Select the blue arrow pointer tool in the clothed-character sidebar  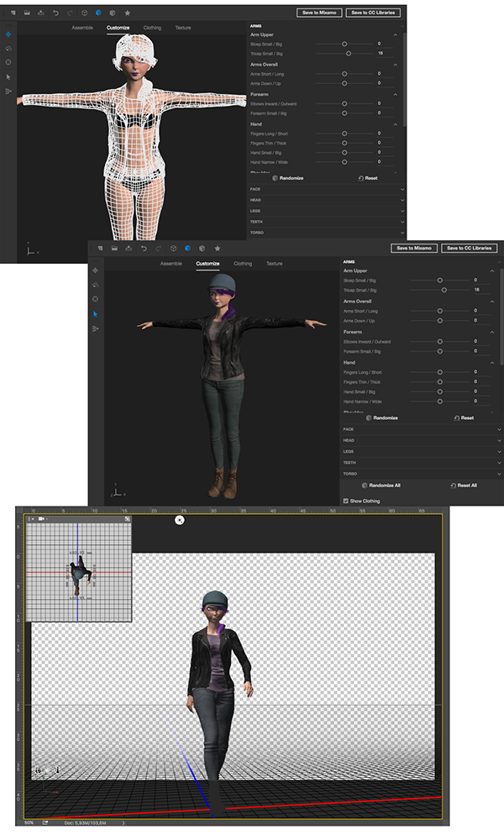coord(95,314)
